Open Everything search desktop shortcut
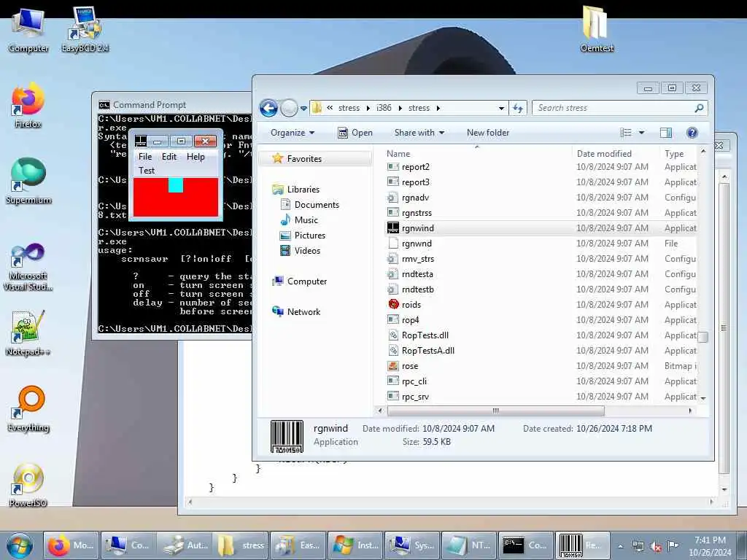 (x=28, y=409)
